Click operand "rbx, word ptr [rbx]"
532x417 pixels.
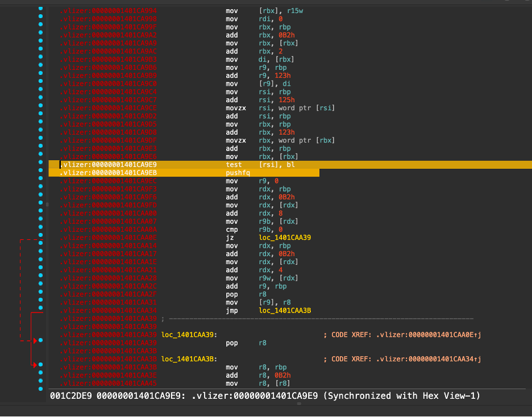pos(297,140)
